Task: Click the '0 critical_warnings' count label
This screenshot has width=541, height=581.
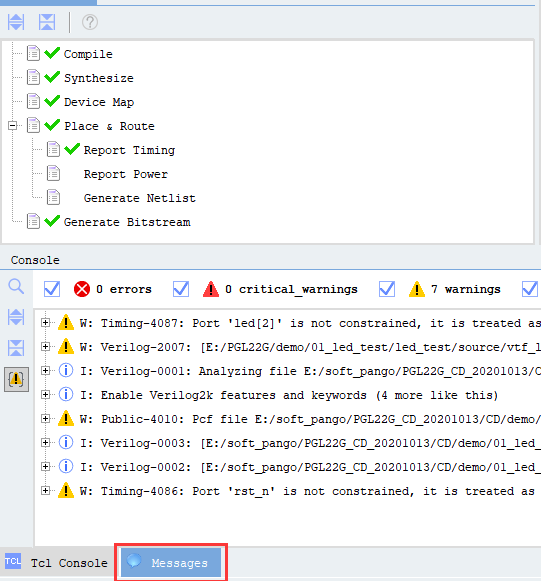Action: 291,289
